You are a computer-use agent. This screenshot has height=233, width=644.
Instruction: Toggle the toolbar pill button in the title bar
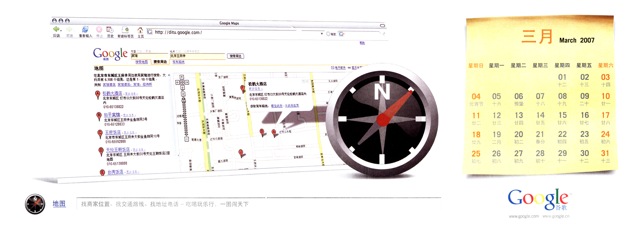[x=382, y=25]
